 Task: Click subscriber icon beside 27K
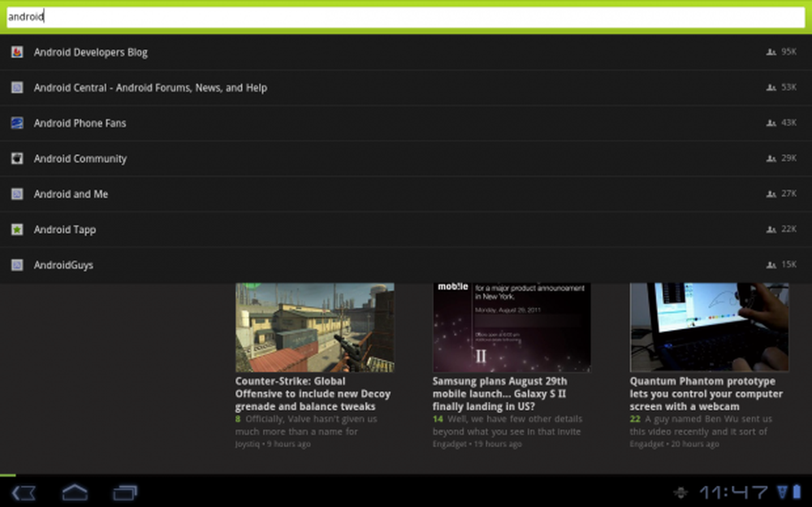771,194
